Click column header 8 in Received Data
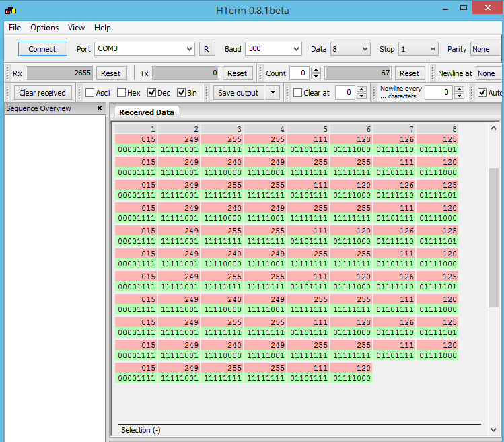Screen dimensions: 504x442 pos(437,129)
